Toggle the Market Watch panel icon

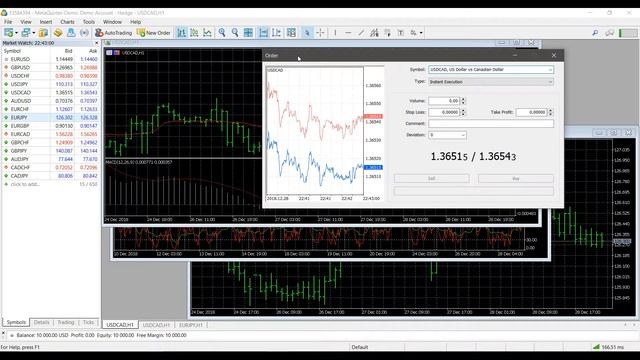pyautogui.click(x=43, y=33)
